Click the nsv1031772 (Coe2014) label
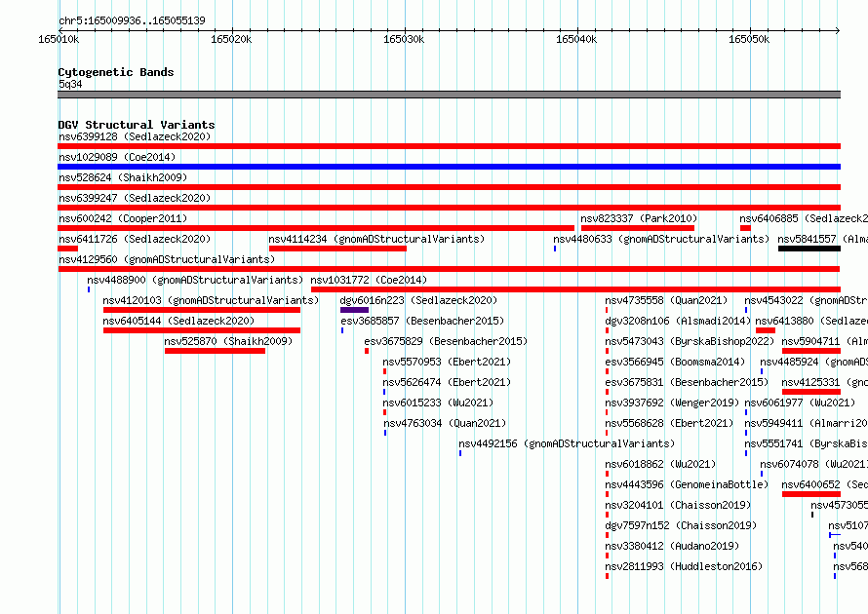 coord(369,280)
